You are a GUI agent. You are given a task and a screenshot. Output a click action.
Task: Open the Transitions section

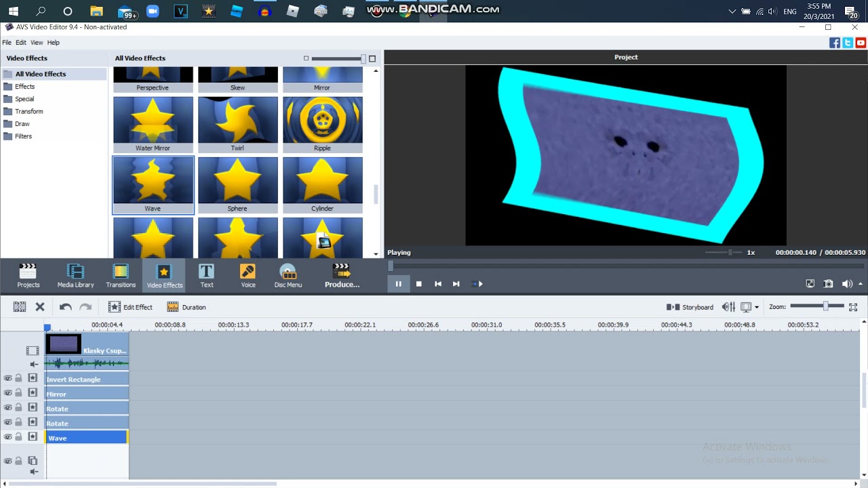(121, 276)
